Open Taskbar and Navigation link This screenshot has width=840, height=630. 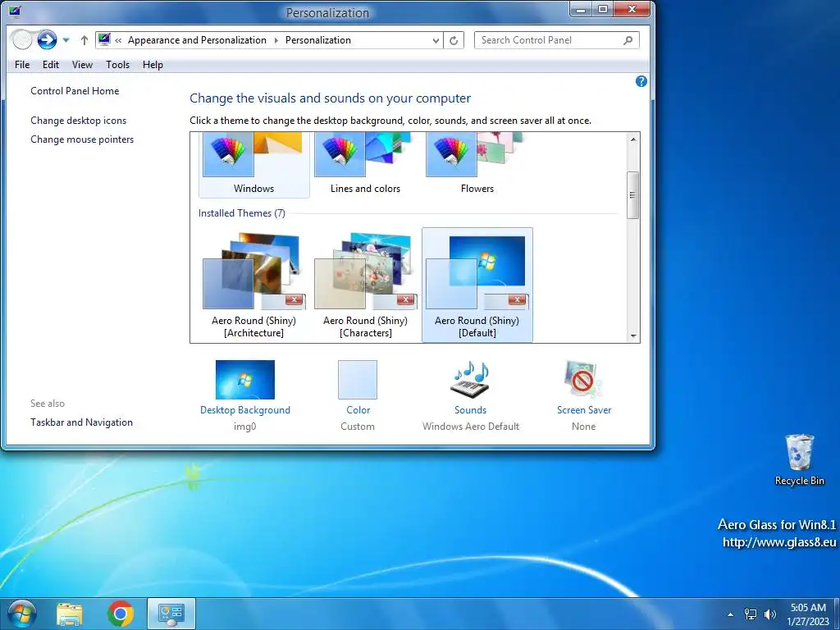click(x=81, y=422)
